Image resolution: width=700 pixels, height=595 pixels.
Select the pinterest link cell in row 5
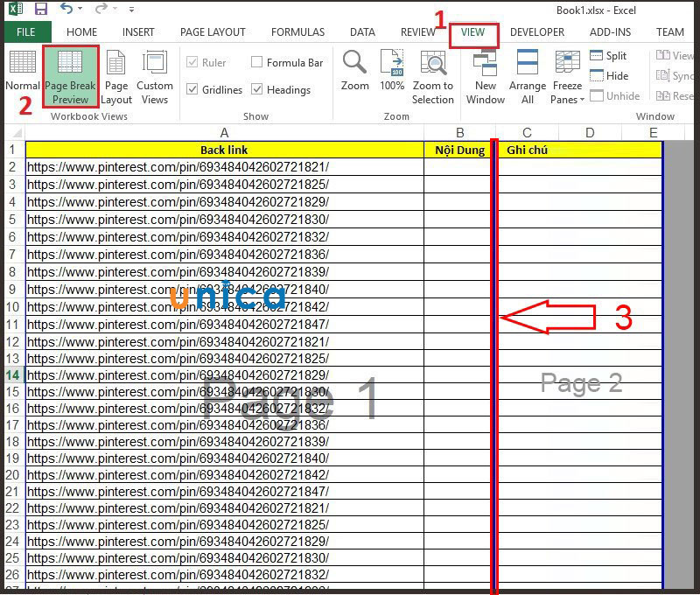point(225,219)
